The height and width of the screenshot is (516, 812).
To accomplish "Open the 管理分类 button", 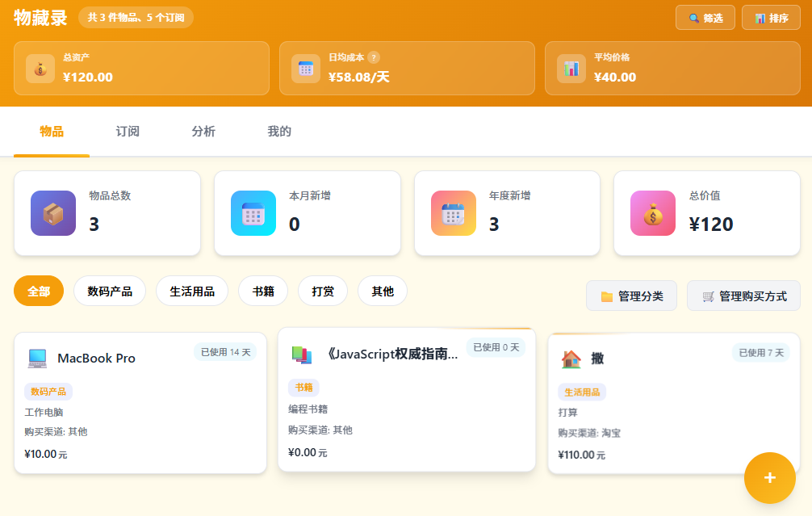I will pos(631,296).
